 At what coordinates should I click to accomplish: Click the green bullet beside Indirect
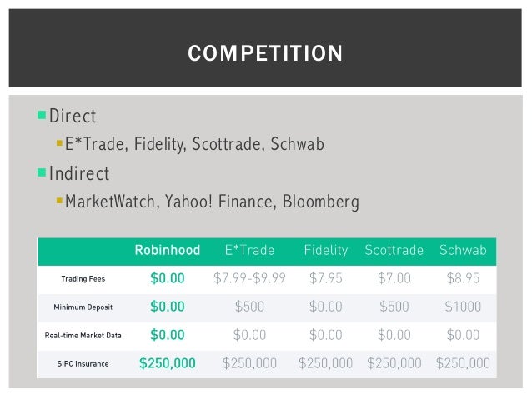pos(42,172)
